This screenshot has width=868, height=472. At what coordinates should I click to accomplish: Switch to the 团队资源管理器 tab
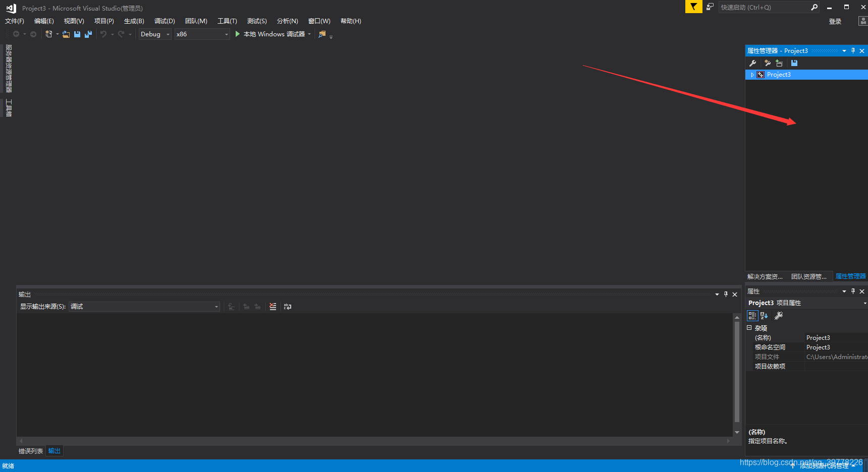click(809, 277)
